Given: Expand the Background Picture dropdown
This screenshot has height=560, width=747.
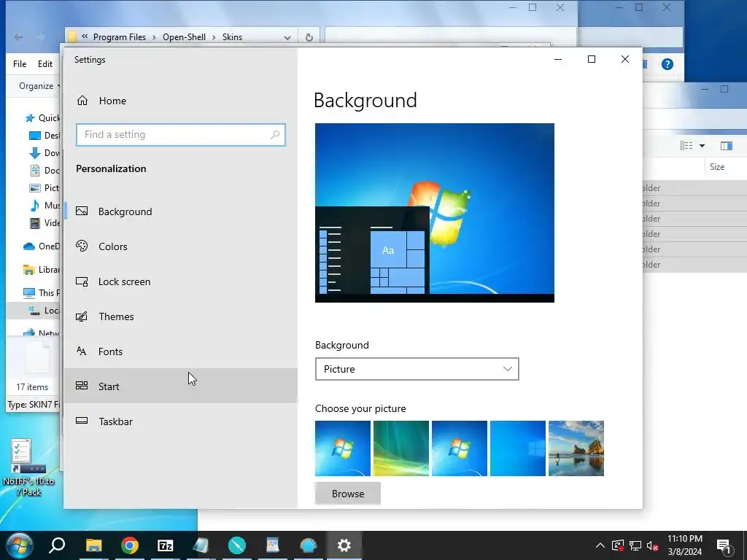Looking at the screenshot, I should click(x=417, y=369).
